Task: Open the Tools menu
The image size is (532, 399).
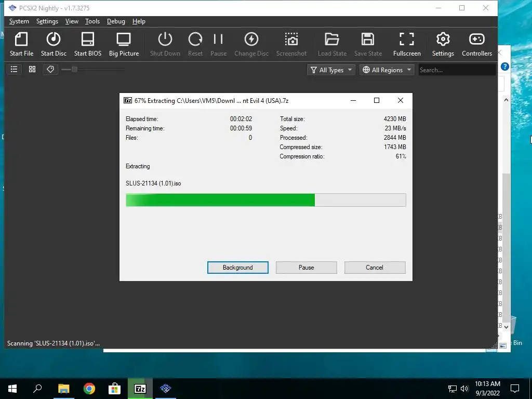Action: coord(92,21)
